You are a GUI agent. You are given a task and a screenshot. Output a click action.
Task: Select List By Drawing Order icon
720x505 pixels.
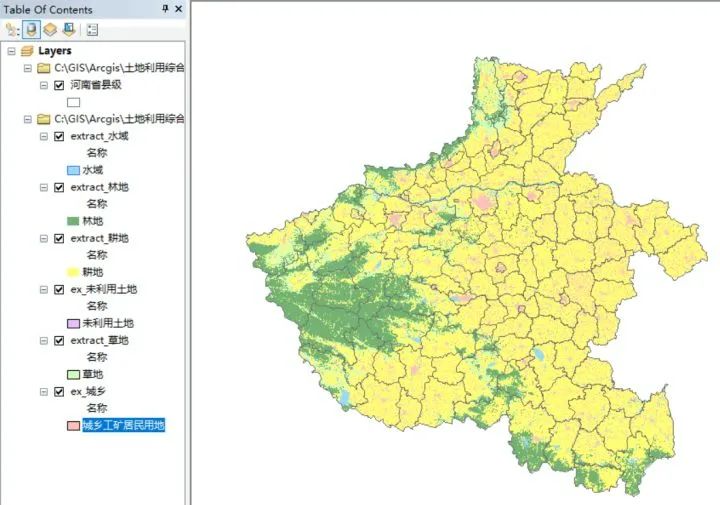[x=12, y=30]
